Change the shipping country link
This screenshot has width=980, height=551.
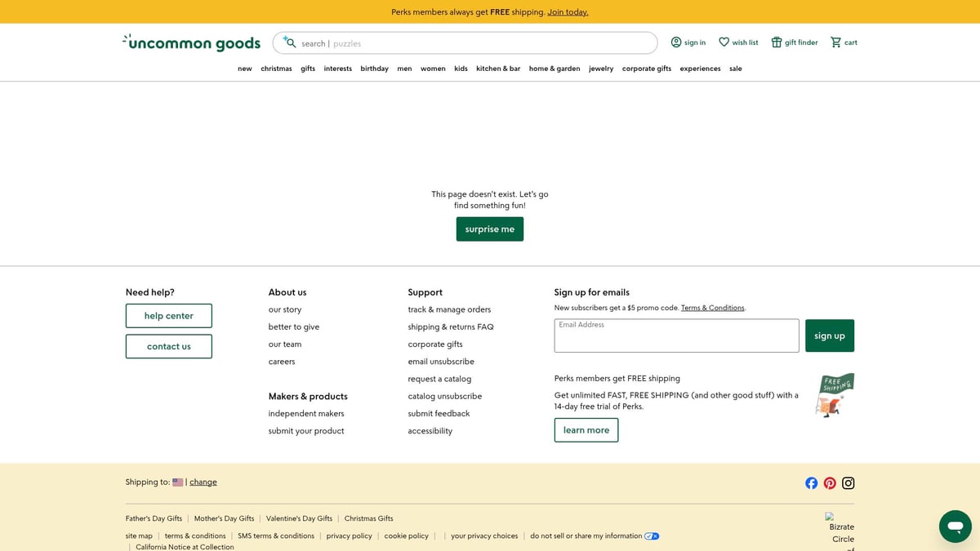(x=203, y=482)
